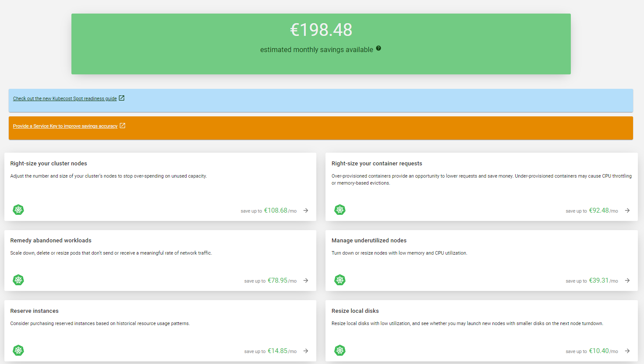644x364 pixels.
Task: Open arrow for Right-size your cluster nodes
Action: [306, 210]
